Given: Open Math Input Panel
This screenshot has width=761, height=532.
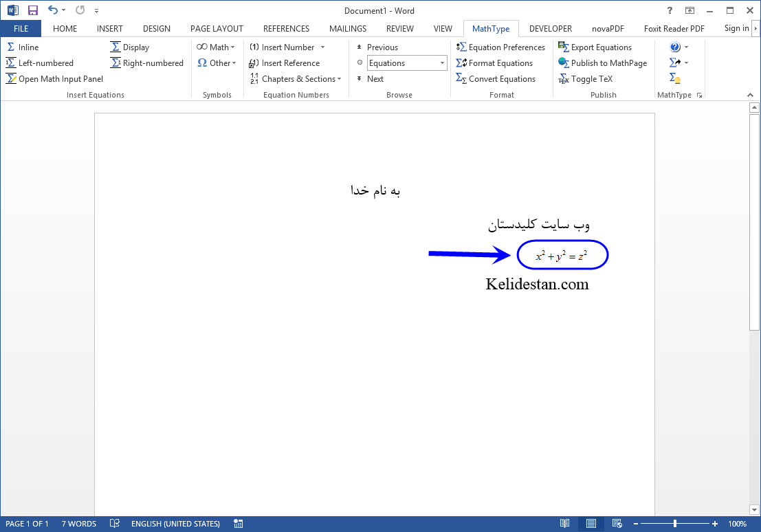Looking at the screenshot, I should click(55, 78).
